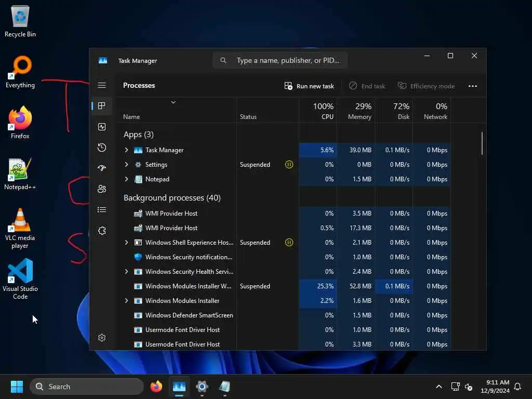The width and height of the screenshot is (532, 399).
Task: Click Notepad icon in the taskbar
Action: click(224, 387)
